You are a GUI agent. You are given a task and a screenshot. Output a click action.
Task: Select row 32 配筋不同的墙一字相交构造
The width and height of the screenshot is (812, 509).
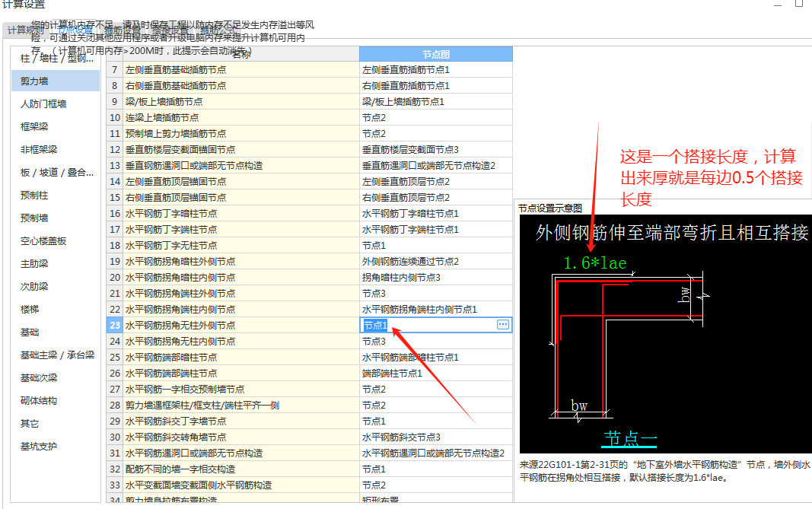point(240,469)
